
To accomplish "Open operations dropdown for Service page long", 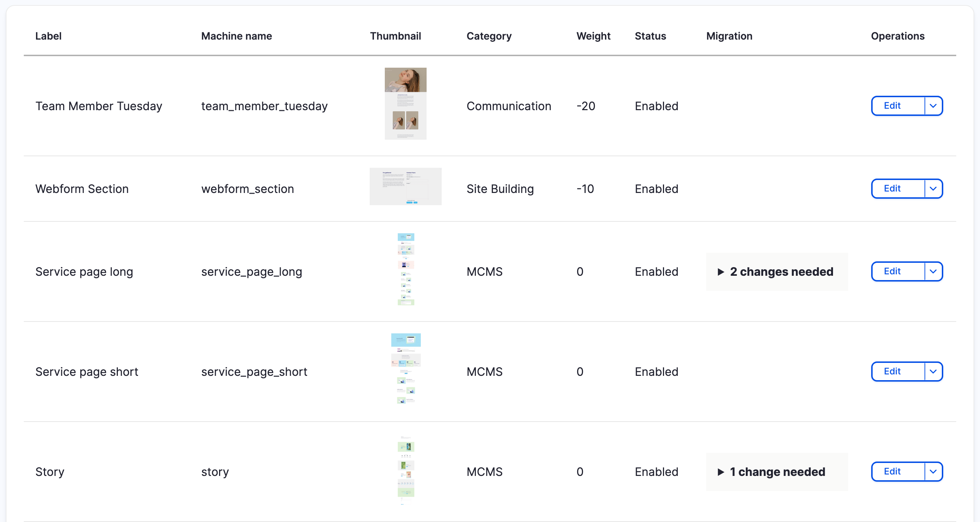I will tap(933, 271).
